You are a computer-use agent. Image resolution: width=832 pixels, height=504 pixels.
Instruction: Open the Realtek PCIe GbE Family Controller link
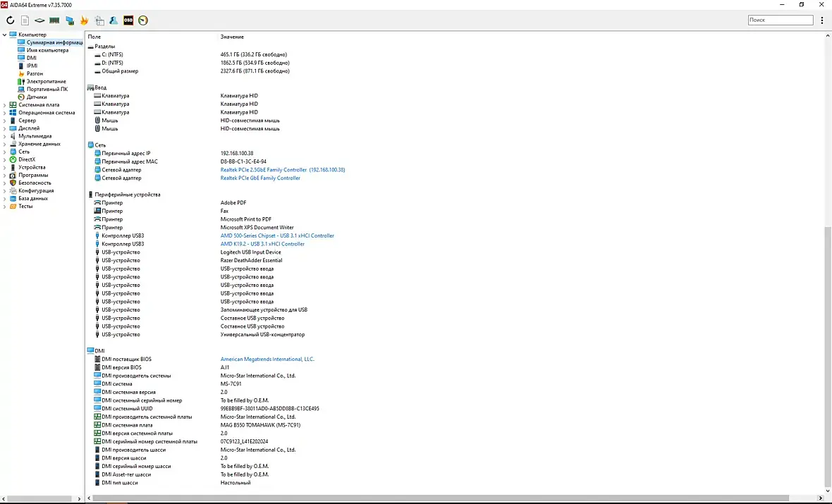tap(260, 178)
